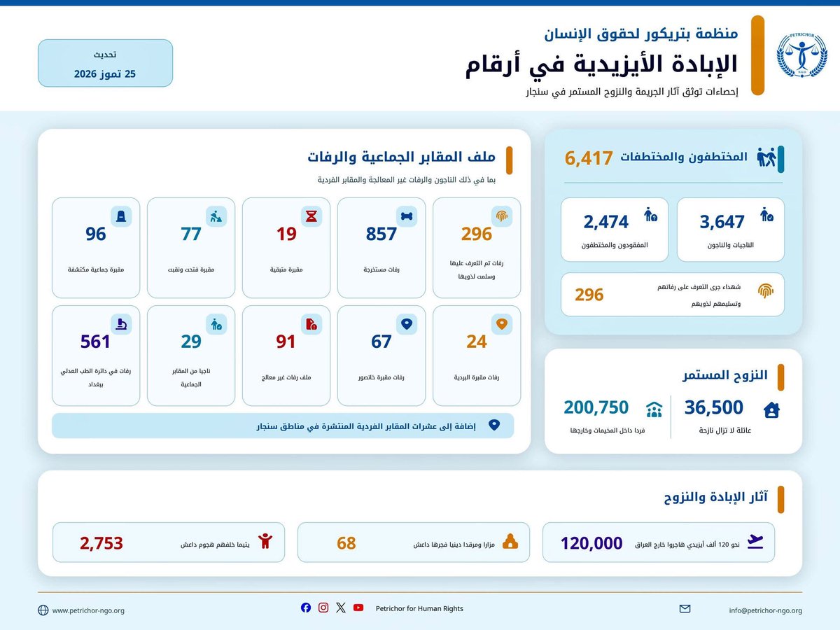Click the number 24 Al-Bardiya grave remains
Screen dimensions: 840x630
coord(477,342)
